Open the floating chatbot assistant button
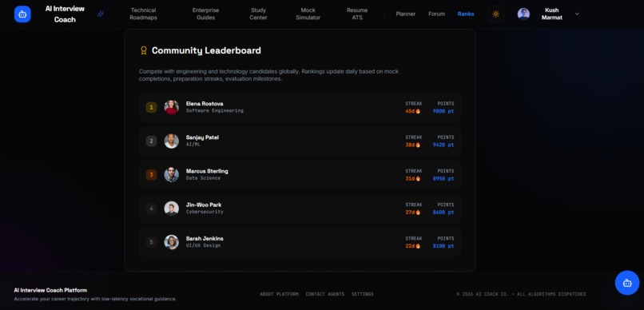644x310 pixels. click(626, 283)
